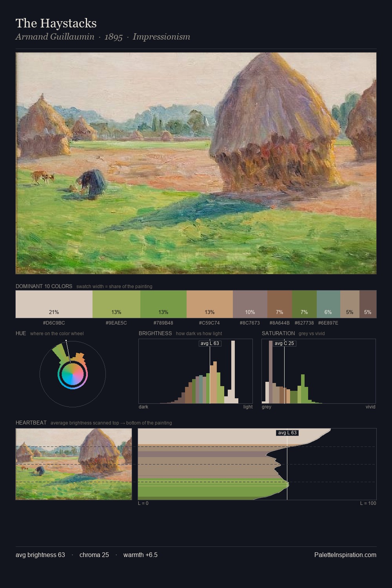Select the #D6C9BC 21% swatch

(x=54, y=304)
